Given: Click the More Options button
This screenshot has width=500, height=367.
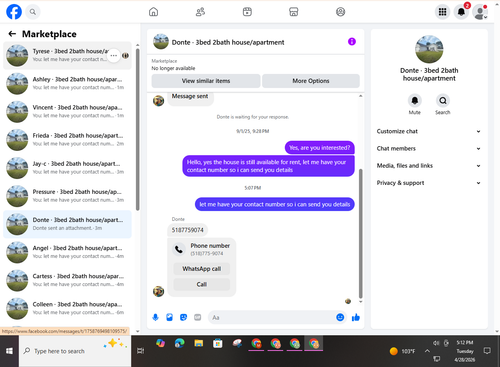Looking at the screenshot, I should [x=311, y=81].
